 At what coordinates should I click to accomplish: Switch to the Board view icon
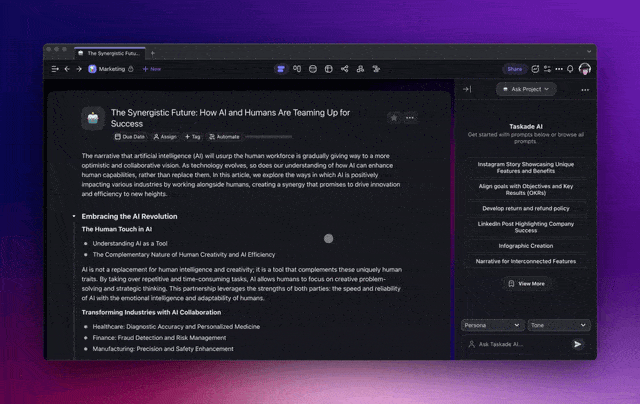(x=297, y=69)
